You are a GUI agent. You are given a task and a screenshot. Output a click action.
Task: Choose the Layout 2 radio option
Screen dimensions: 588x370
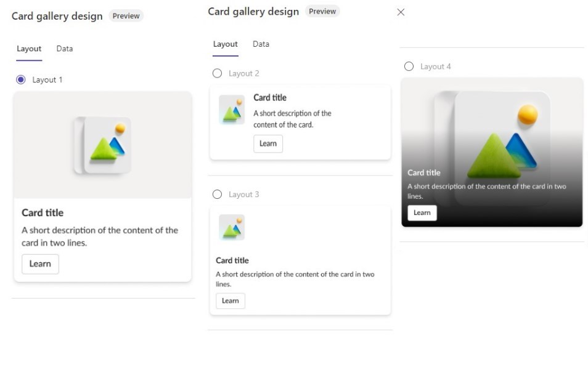pos(217,73)
